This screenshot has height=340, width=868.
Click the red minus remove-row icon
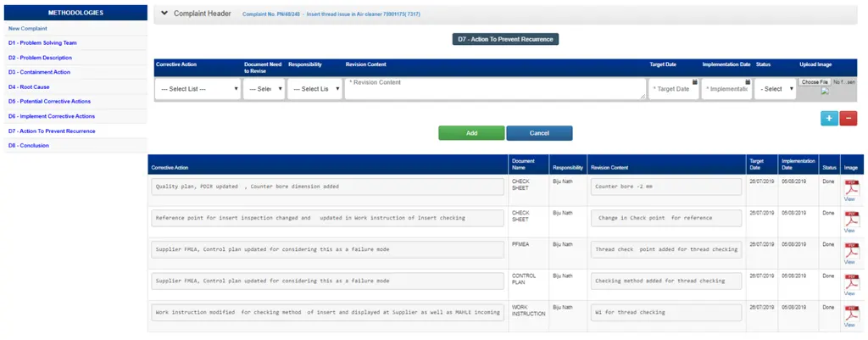pos(848,119)
